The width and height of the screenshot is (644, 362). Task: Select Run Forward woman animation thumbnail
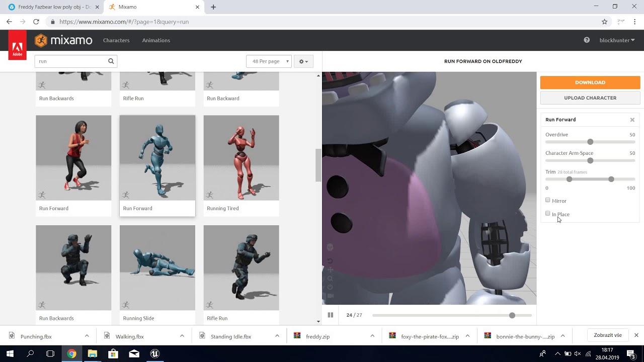(73, 158)
